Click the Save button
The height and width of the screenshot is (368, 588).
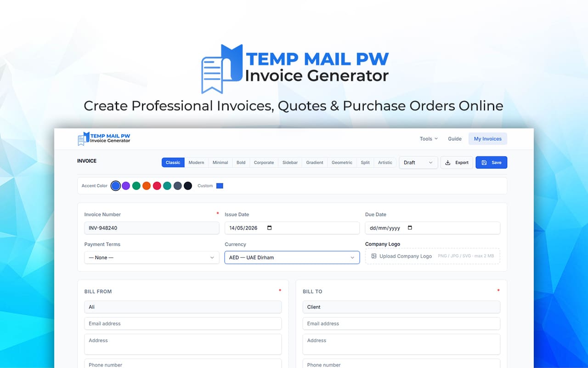(x=492, y=162)
